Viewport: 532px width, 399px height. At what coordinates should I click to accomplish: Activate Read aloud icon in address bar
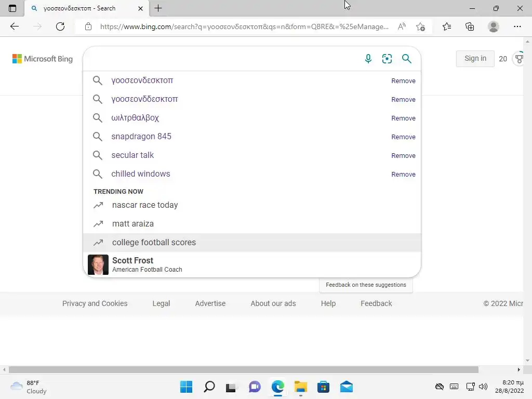[x=402, y=26]
